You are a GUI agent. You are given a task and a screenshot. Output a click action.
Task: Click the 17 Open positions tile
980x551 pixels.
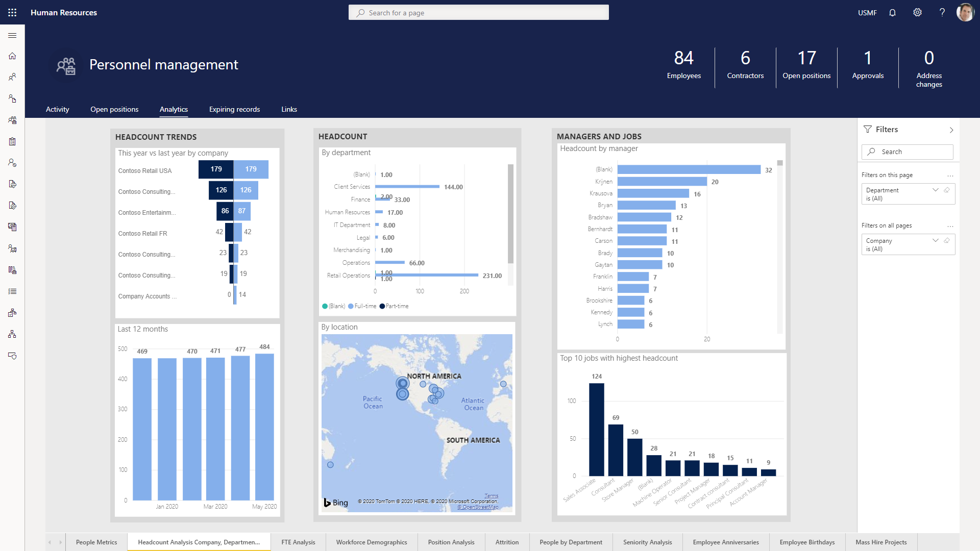pyautogui.click(x=806, y=65)
